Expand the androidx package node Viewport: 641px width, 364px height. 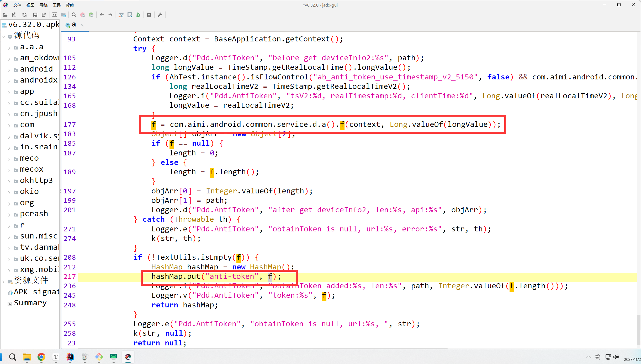[9, 81]
